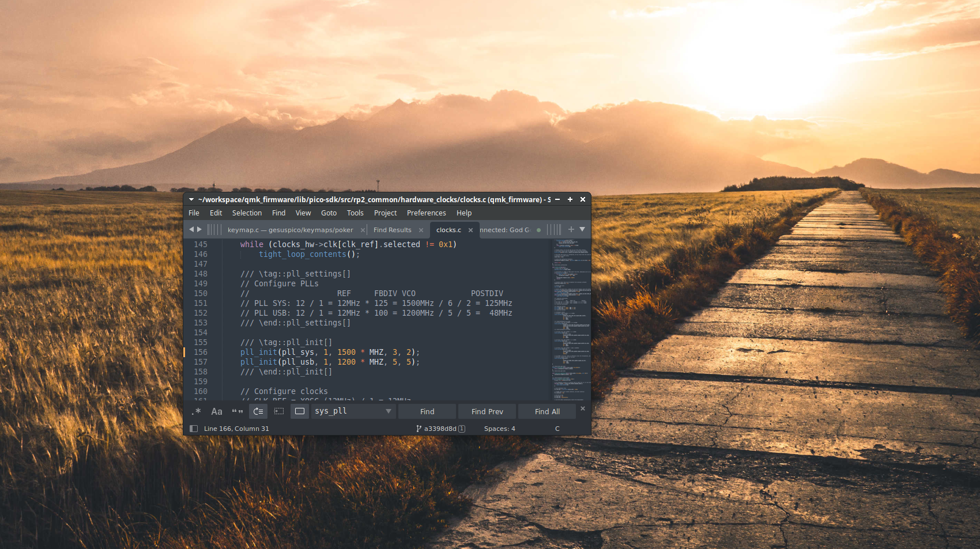
Task: Add a new tab with plus icon
Action: pos(571,229)
